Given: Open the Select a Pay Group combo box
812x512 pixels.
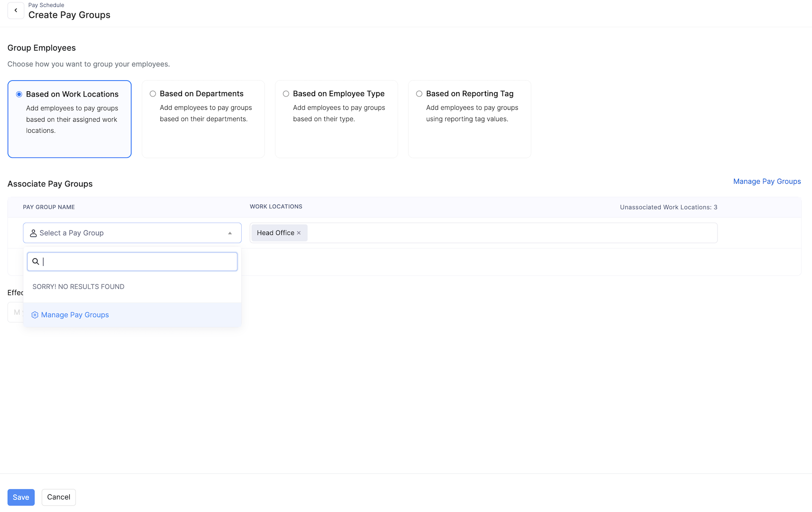Looking at the screenshot, I should (132, 233).
